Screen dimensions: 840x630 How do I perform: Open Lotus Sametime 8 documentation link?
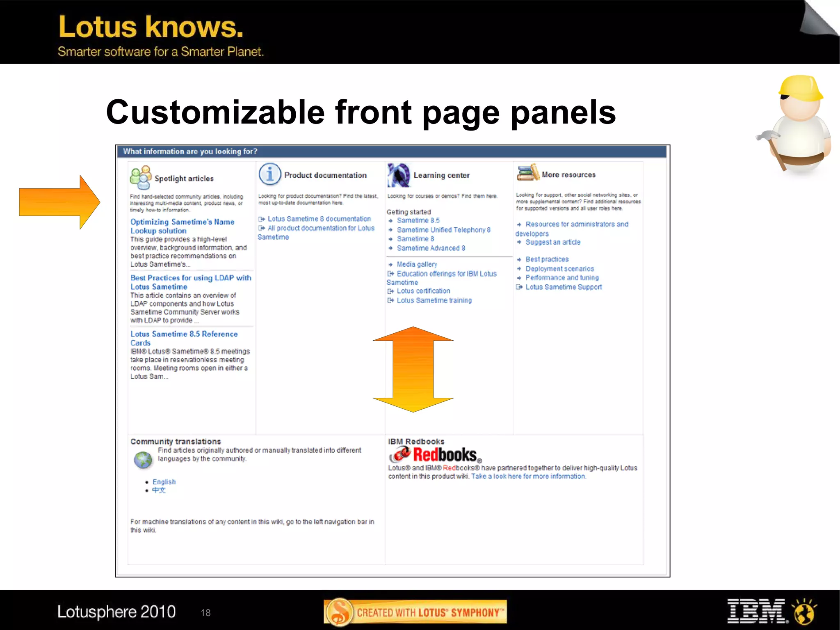[x=319, y=219]
